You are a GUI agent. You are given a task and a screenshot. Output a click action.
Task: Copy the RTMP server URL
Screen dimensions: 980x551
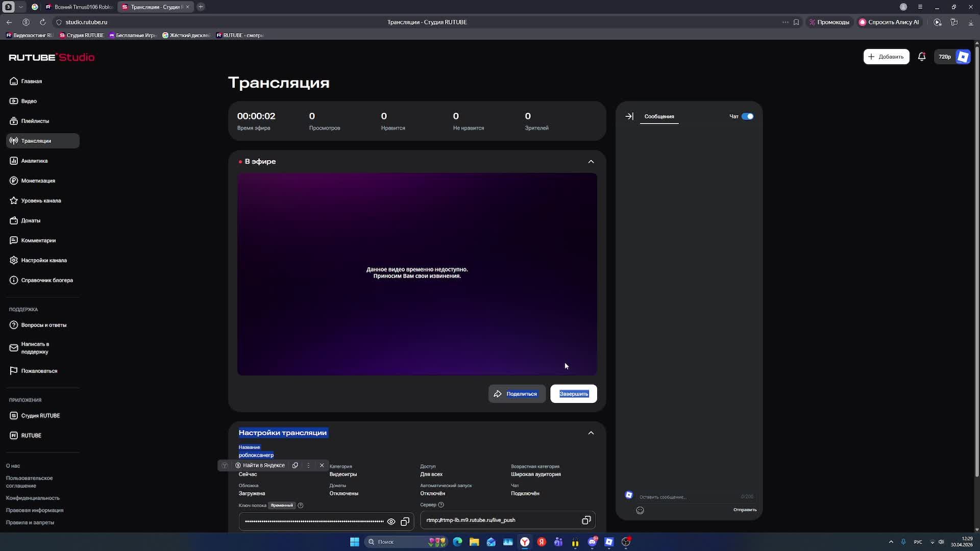[586, 520]
